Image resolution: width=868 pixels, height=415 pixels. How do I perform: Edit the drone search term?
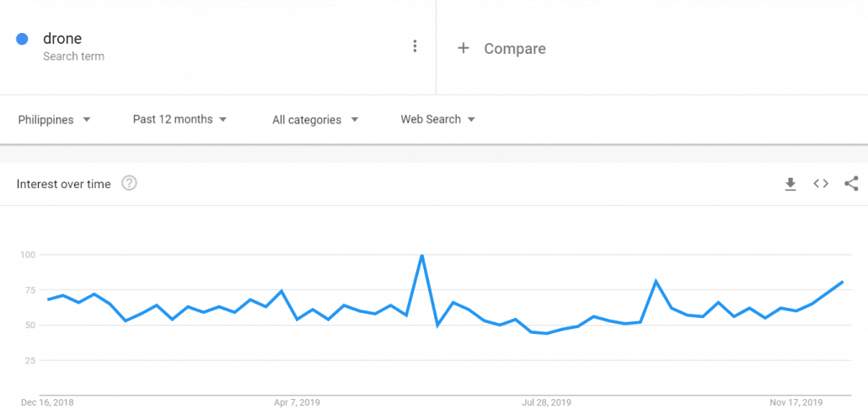[62, 39]
